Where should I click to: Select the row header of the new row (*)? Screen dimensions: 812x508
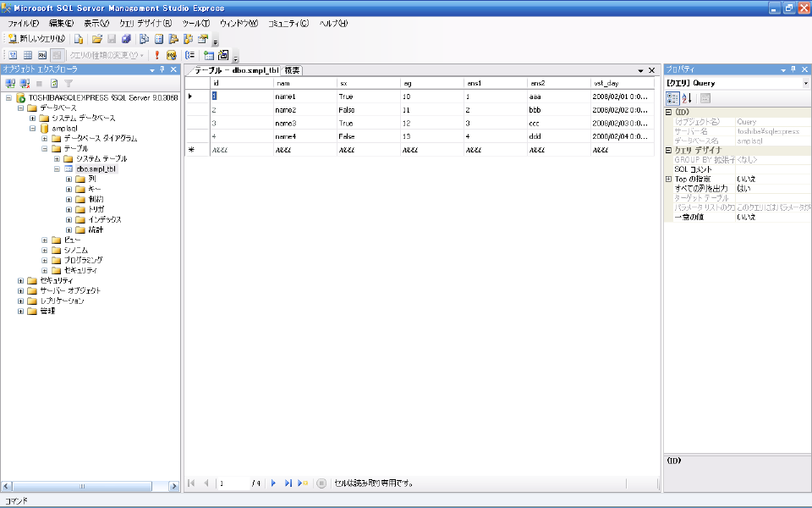pos(197,150)
